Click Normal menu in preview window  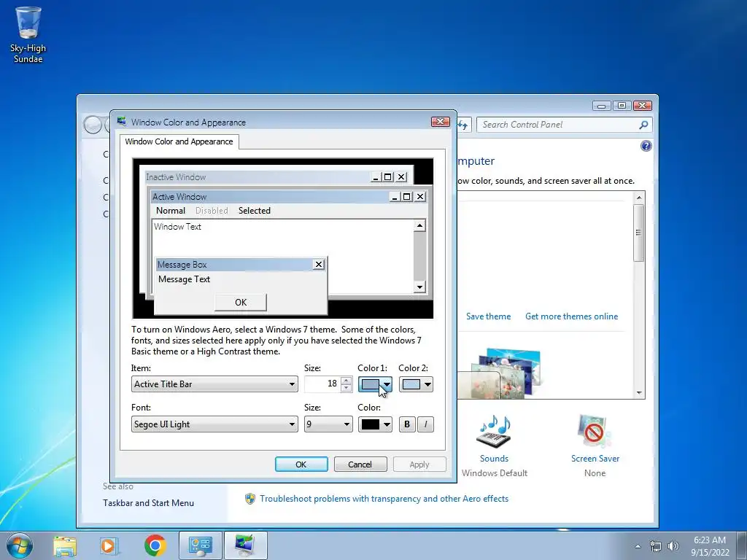(x=171, y=211)
